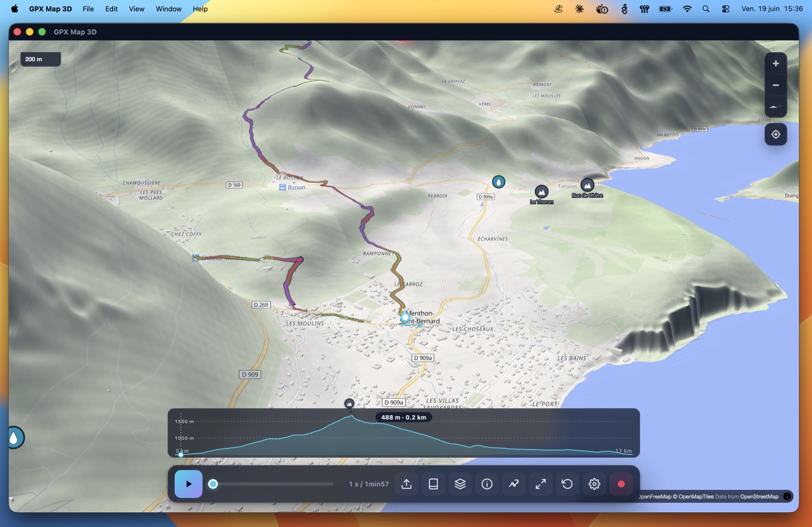Click the elevation chart start marker at 0 km
The image size is (812, 527).
tap(181, 454)
